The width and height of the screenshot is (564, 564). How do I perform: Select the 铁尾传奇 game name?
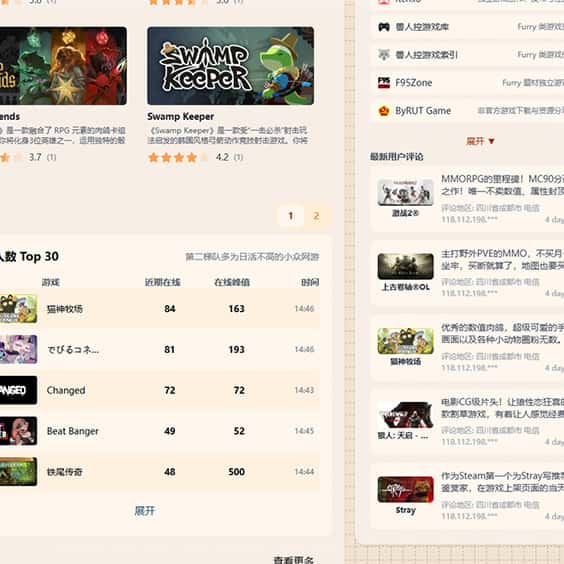pos(65,472)
